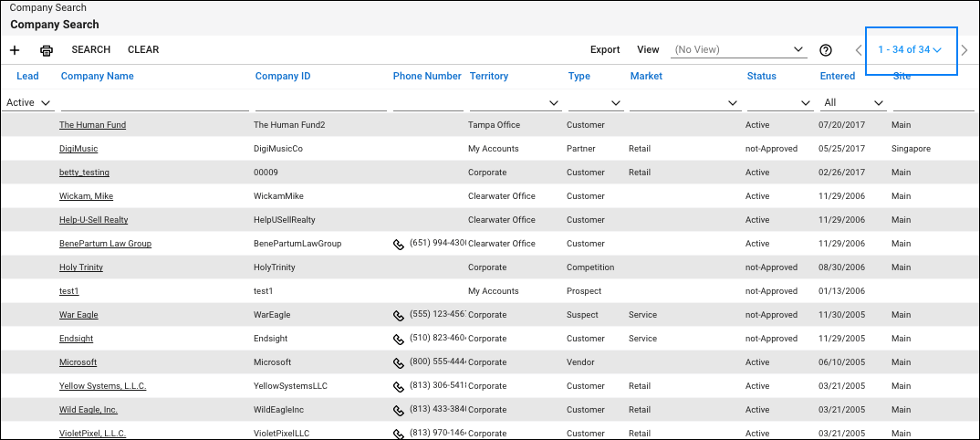Viewport: 980px width, 440px height.
Task: Open the War Eagle company link
Action: click(78, 315)
